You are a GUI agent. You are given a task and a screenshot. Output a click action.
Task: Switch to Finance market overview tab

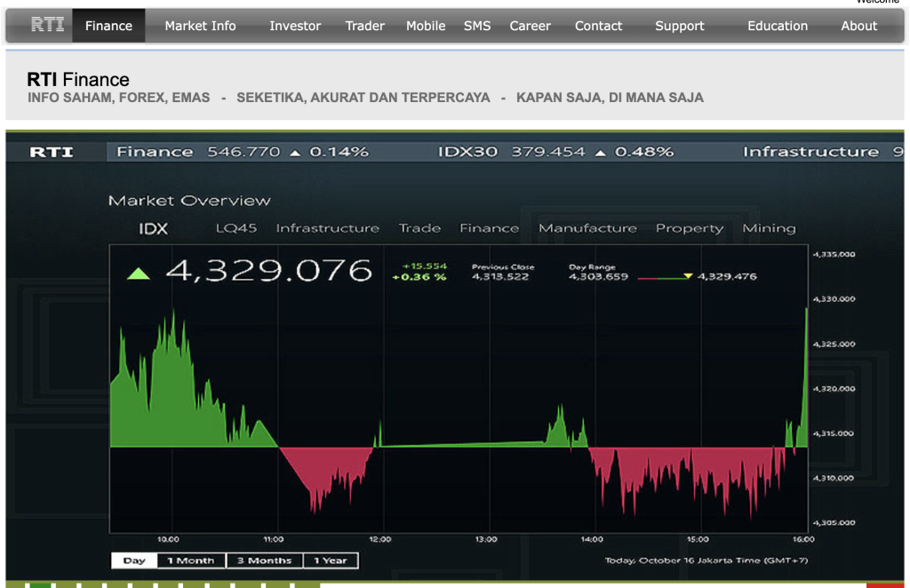[490, 228]
